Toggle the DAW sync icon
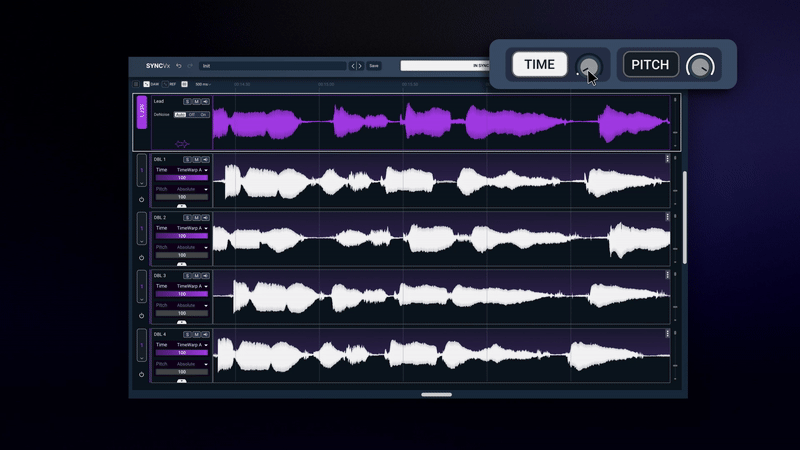Image resolution: width=800 pixels, height=450 pixels. tap(146, 84)
